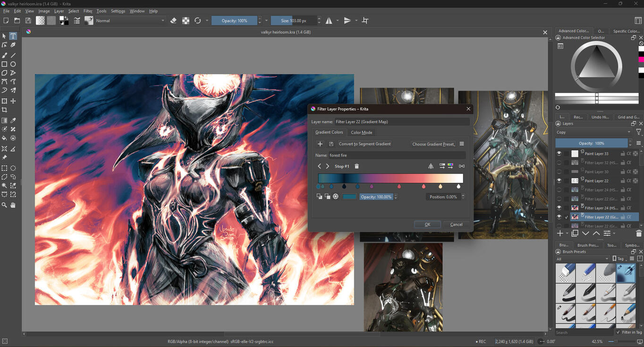Toggle preserve alpha in the toolbar

click(186, 21)
